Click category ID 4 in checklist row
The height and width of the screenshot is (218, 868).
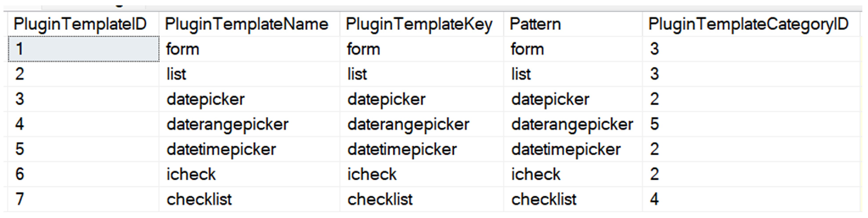[654, 199]
